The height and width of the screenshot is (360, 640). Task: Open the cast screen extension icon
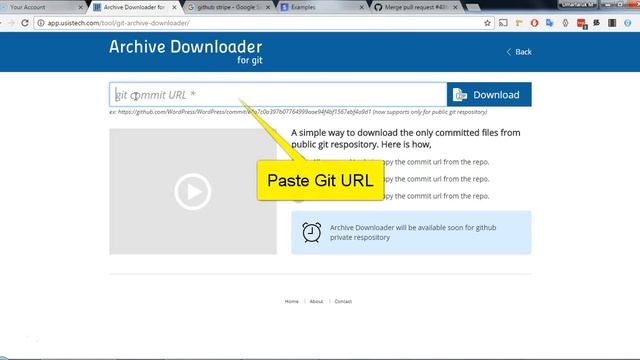click(x=503, y=23)
